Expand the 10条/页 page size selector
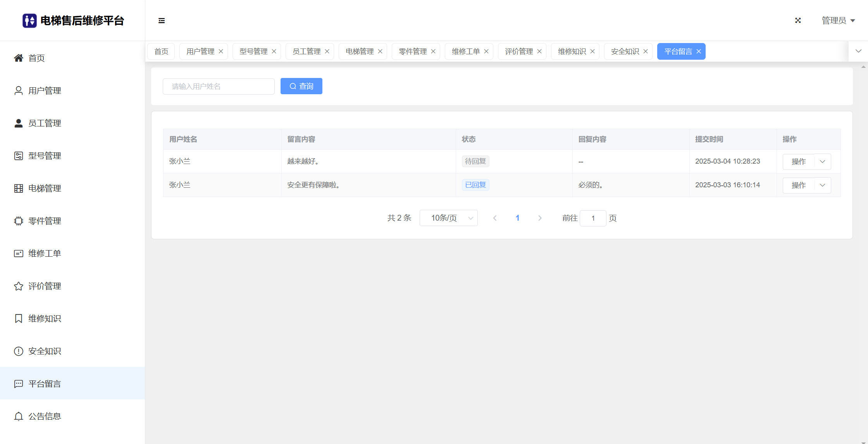 [448, 218]
